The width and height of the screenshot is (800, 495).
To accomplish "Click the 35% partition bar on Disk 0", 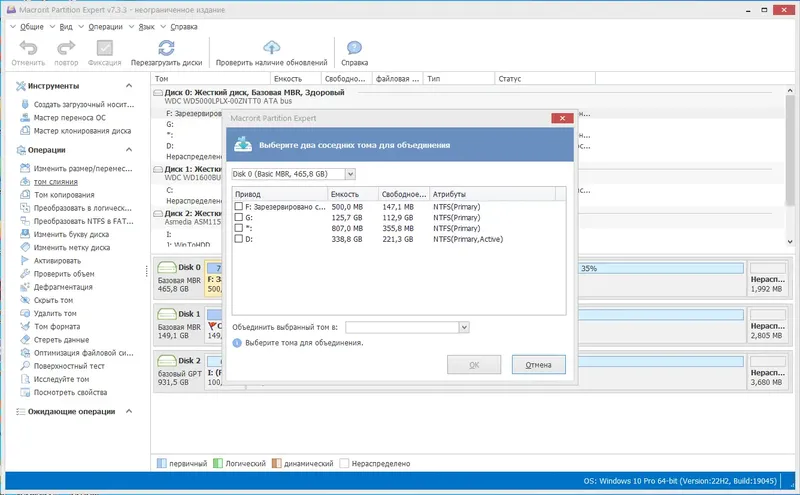I will pos(661,268).
